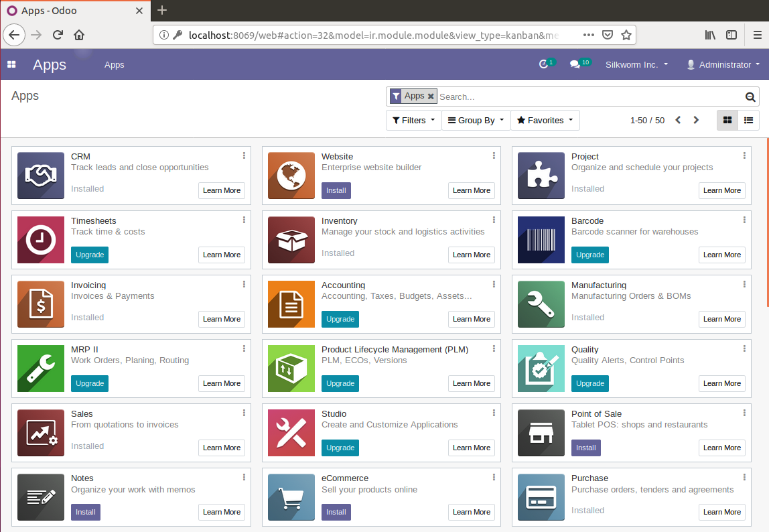Open the Administrator user menu
The height and width of the screenshot is (532, 769).
point(723,64)
